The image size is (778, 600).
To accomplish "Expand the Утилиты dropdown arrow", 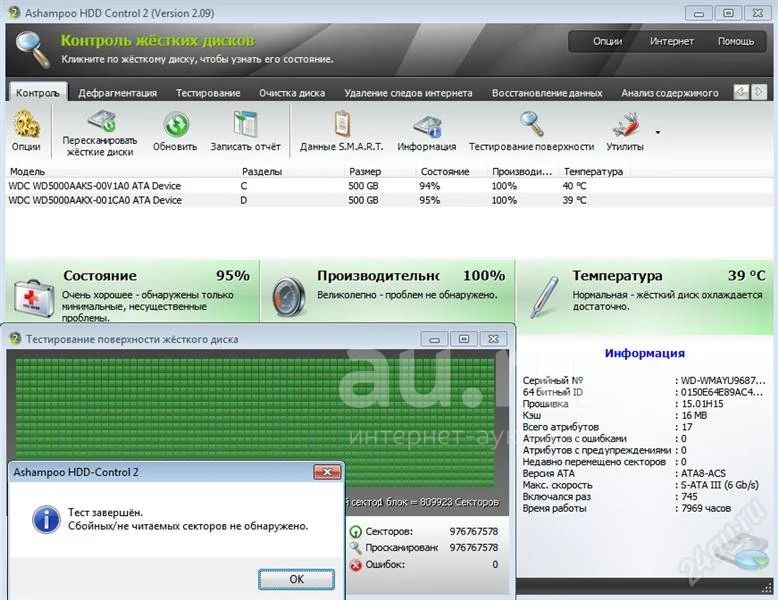I will [658, 133].
